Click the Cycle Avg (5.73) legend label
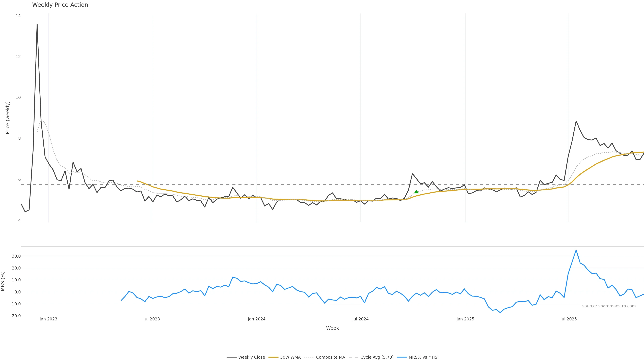644x362 pixels. click(377, 357)
